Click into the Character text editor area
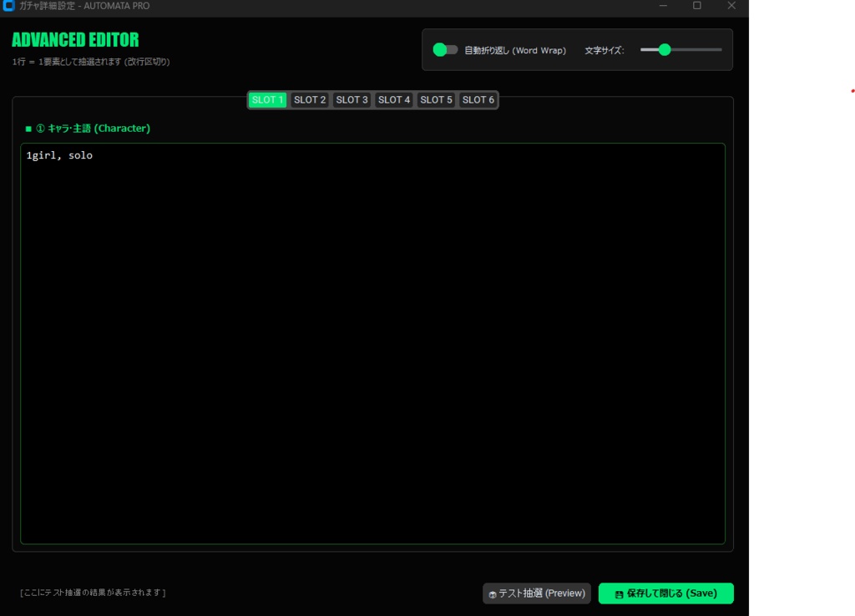Viewport: 855px width, 616px height. click(x=373, y=343)
